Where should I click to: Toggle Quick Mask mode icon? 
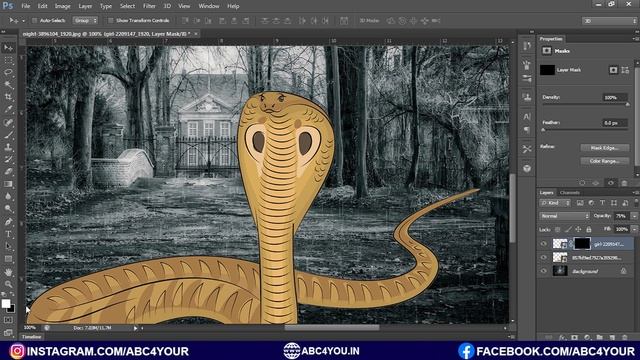click(8, 320)
